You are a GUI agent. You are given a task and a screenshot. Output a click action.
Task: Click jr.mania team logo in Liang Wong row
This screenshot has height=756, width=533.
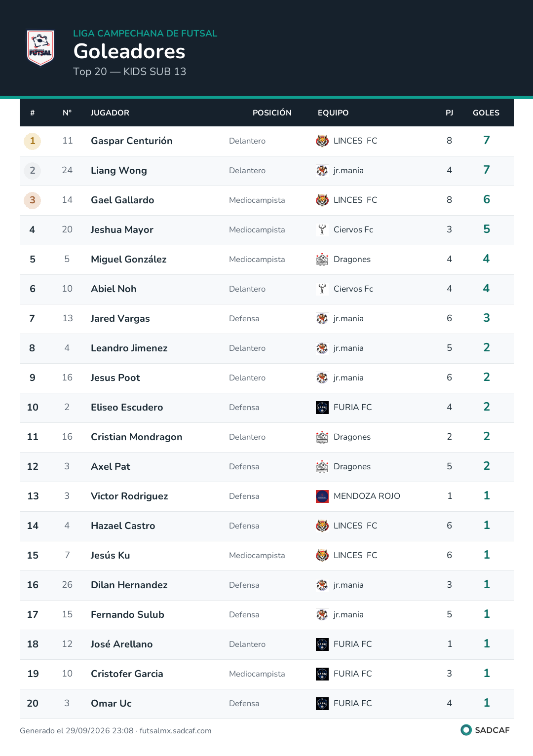point(322,170)
